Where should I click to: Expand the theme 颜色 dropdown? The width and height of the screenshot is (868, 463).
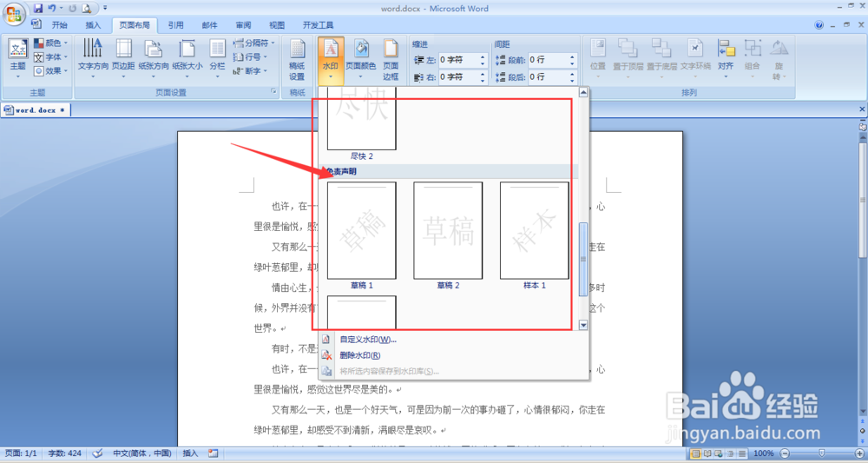50,43
